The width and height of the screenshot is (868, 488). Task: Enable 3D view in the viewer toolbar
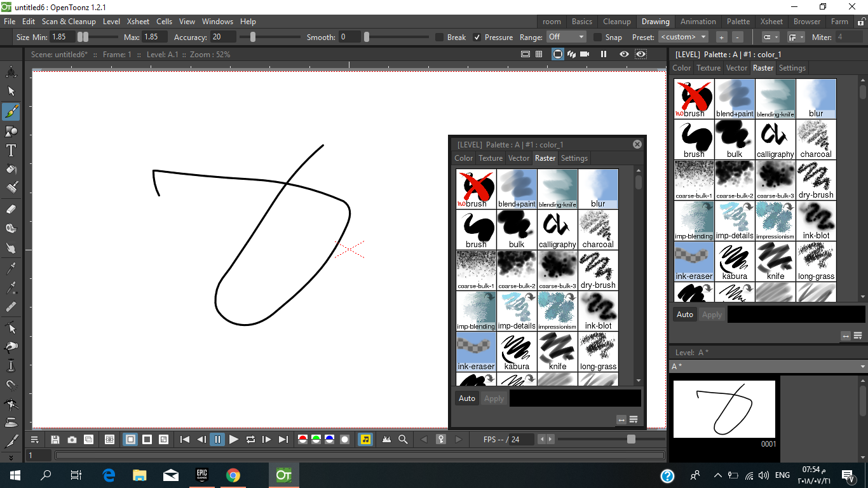coord(571,54)
